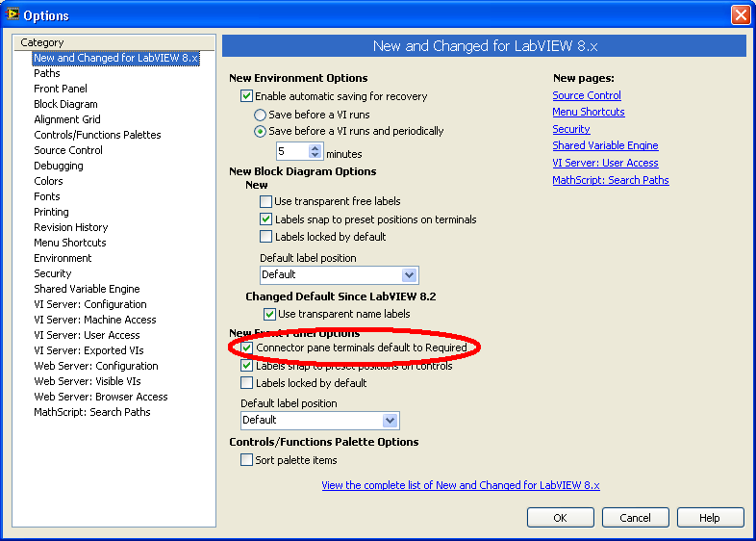Toggle Connector pane terminals default to Required
The image size is (756, 541).
(246, 348)
